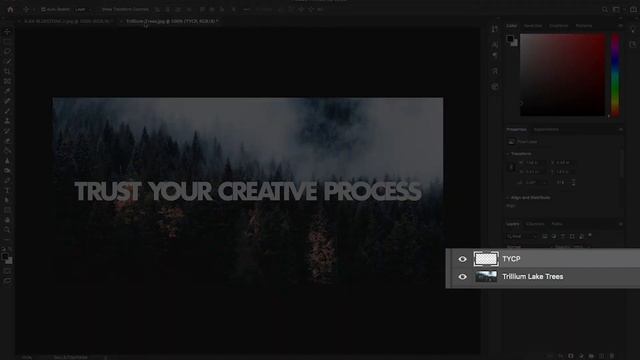Click the Trillium Lake Trees layer thumbnail

click(x=486, y=277)
